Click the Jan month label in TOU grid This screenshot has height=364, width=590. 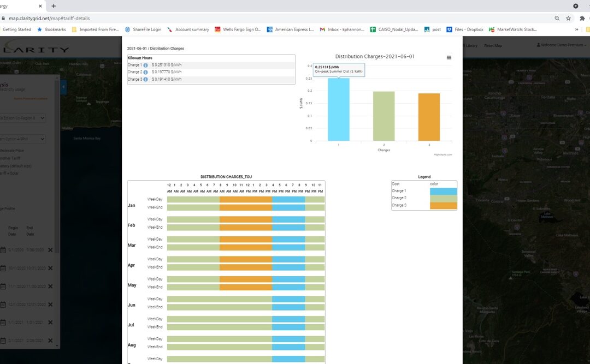point(131,205)
